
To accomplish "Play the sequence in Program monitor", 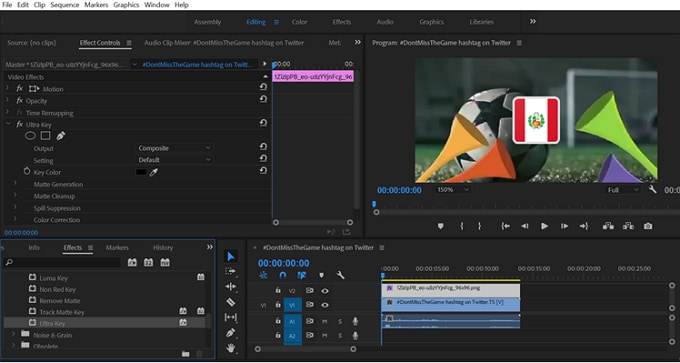I will (544, 226).
